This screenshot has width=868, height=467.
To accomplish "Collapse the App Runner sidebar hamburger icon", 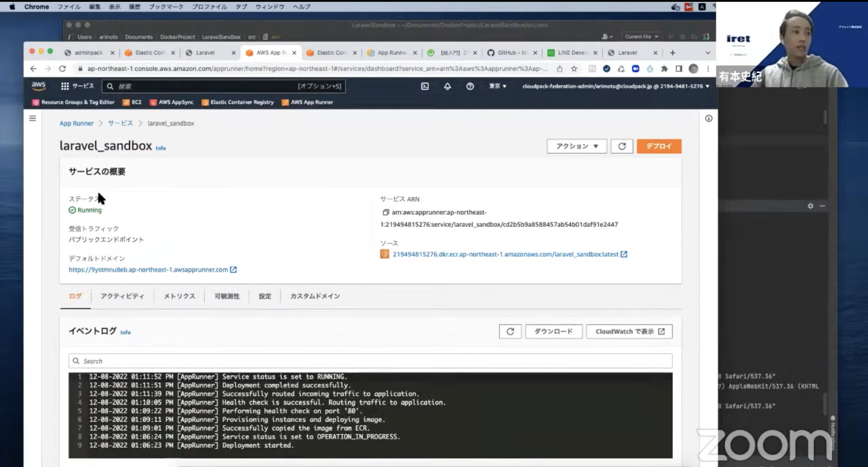I will 32,119.
